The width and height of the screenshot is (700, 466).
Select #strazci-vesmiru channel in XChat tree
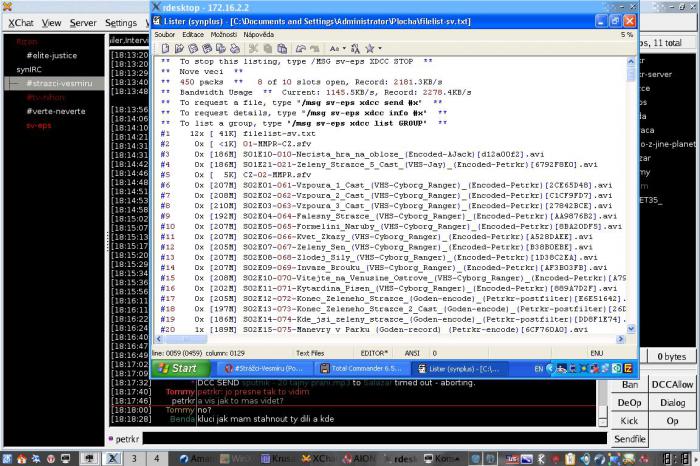(x=59, y=83)
